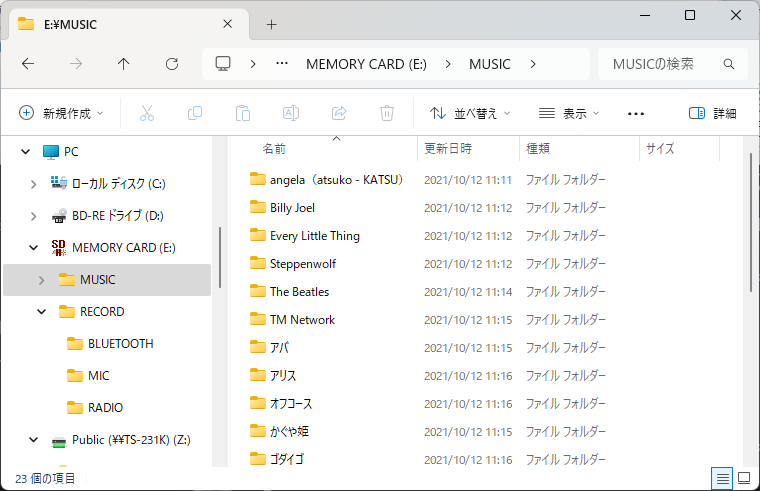This screenshot has width=760, height=491.
Task: Click the local disk (C:) drive icon
Action: click(59, 183)
